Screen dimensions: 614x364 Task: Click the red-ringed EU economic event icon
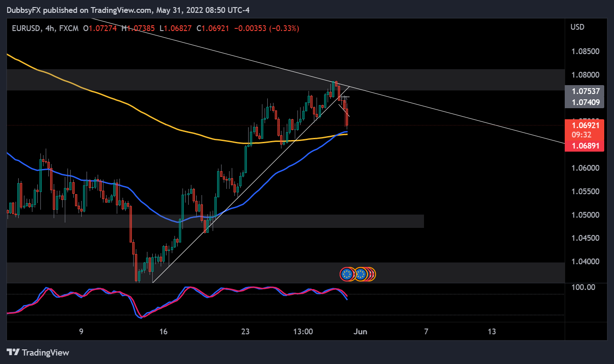tap(348, 274)
